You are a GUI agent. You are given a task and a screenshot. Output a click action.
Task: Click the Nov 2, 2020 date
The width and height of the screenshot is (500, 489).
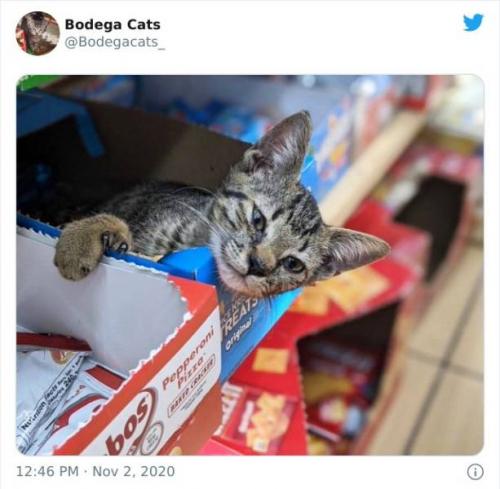[x=133, y=471]
